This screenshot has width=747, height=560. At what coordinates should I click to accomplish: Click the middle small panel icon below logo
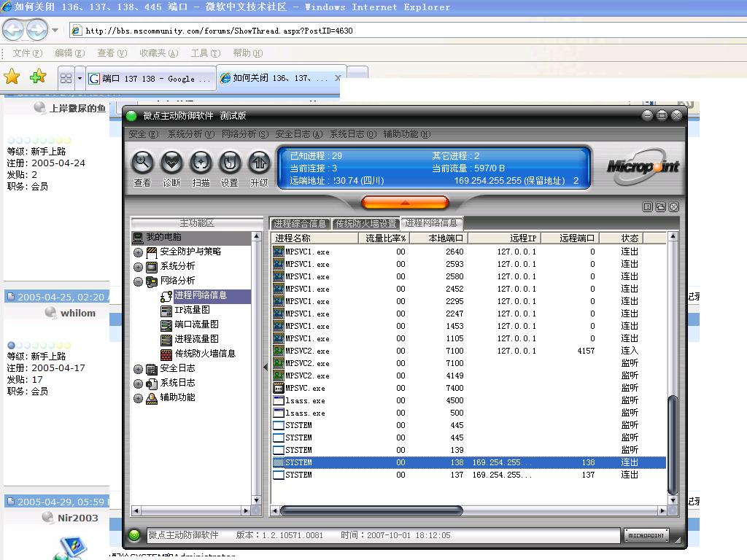click(x=660, y=206)
